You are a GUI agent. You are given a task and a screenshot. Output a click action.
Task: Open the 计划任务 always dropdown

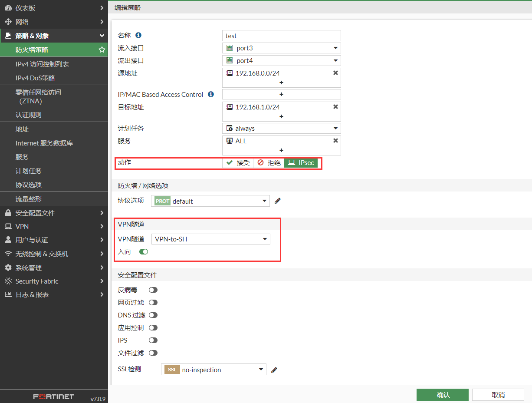click(281, 129)
